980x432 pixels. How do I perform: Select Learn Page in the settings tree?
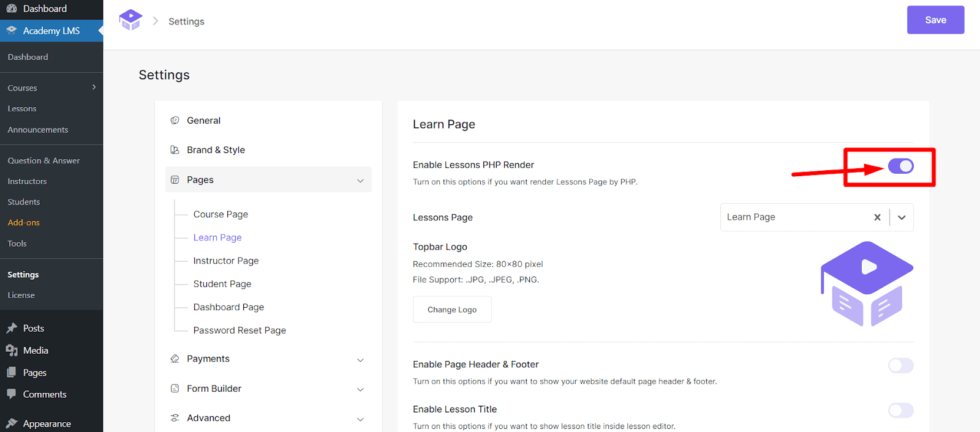pos(217,237)
